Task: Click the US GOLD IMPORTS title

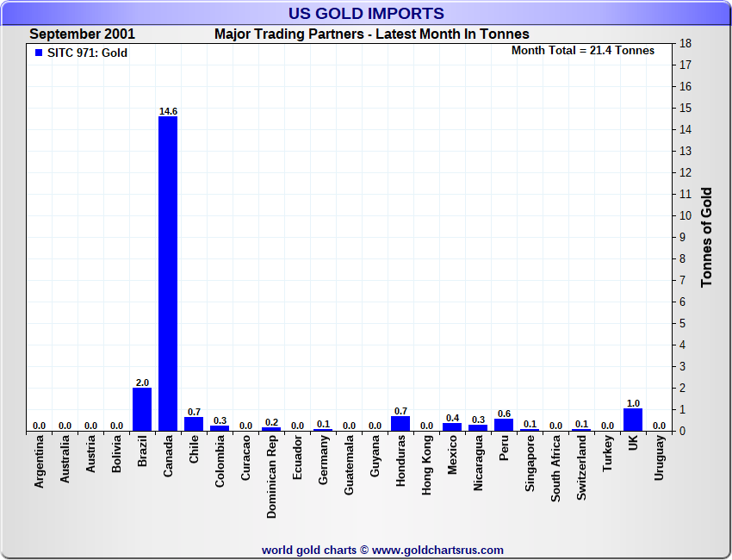Action: pos(366,13)
